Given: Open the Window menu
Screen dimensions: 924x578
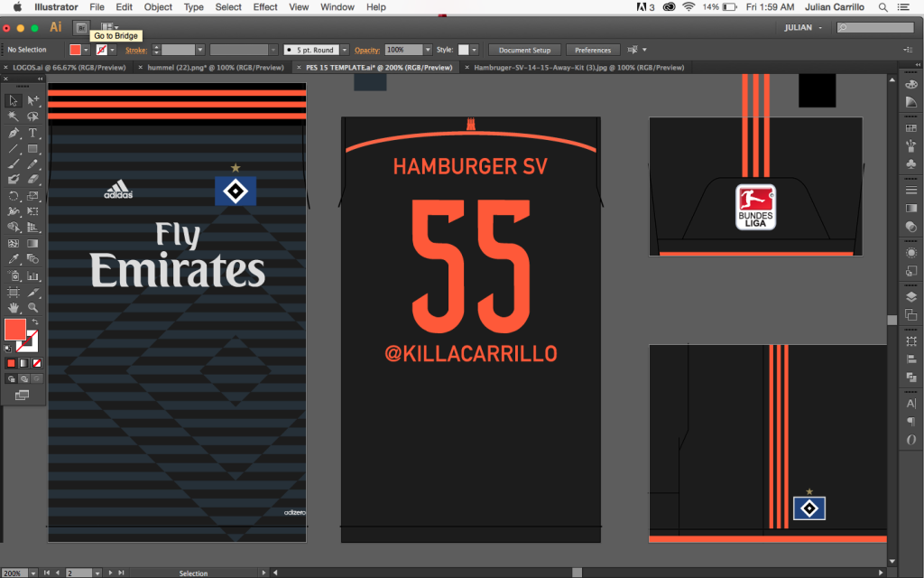Looking at the screenshot, I should pos(337,7).
